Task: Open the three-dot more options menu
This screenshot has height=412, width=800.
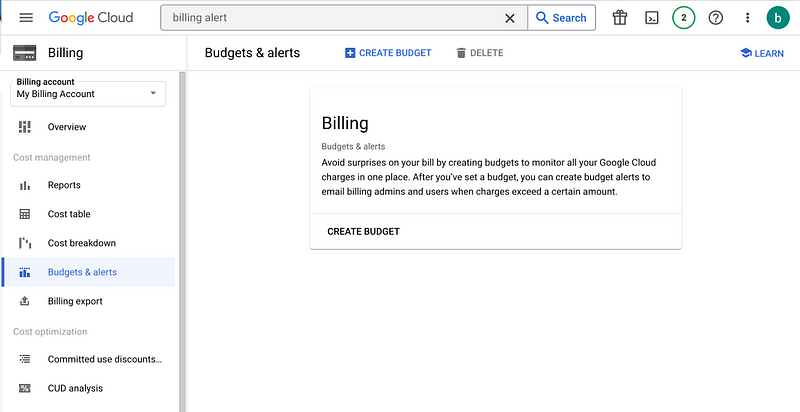Action: [747, 18]
